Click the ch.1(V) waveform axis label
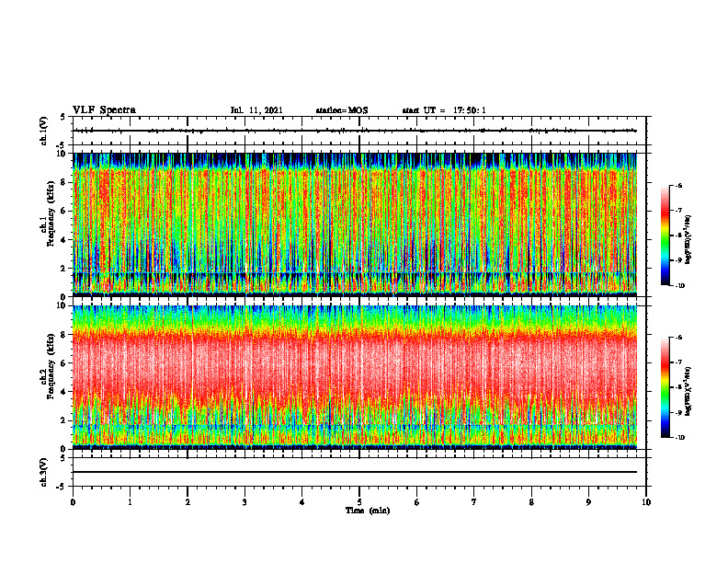The image size is (728, 563). point(43,131)
